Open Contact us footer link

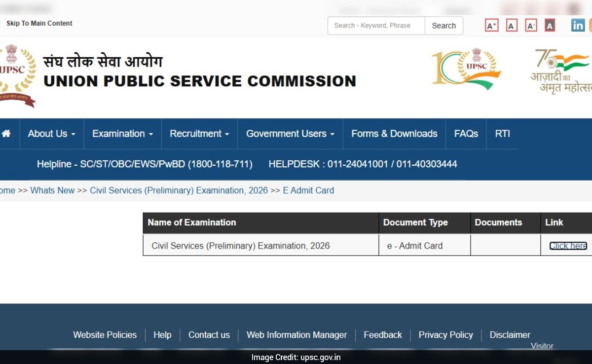click(x=209, y=335)
